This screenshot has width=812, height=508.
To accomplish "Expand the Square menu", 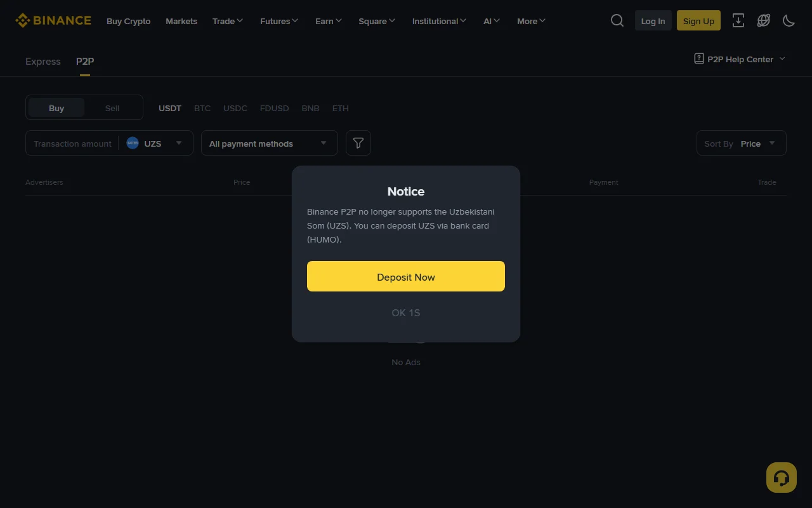I will pos(377,21).
